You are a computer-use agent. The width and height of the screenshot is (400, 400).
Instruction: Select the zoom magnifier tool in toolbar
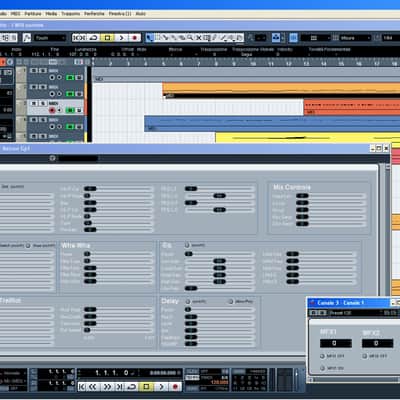point(190,38)
